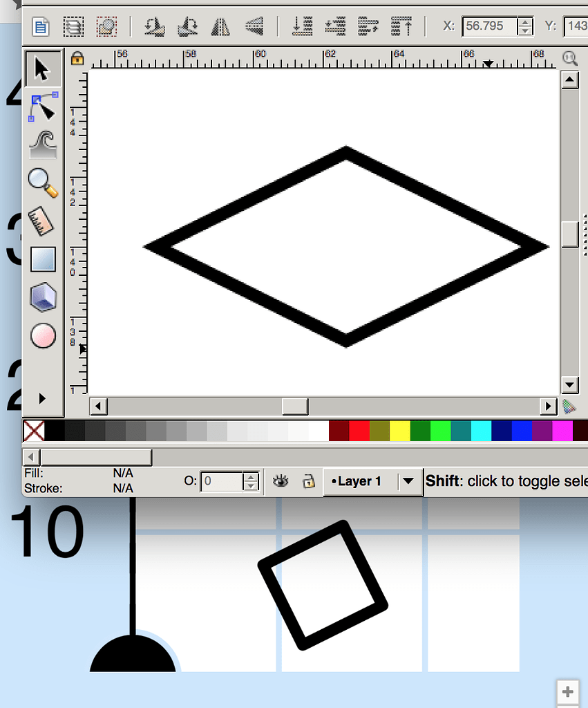
Task: Click the no-paint X swatch
Action: 34,431
